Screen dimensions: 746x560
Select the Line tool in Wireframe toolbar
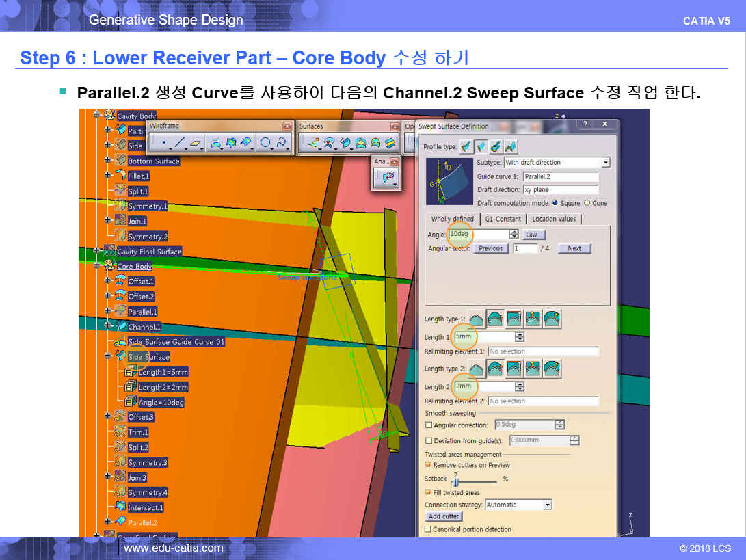[179, 143]
